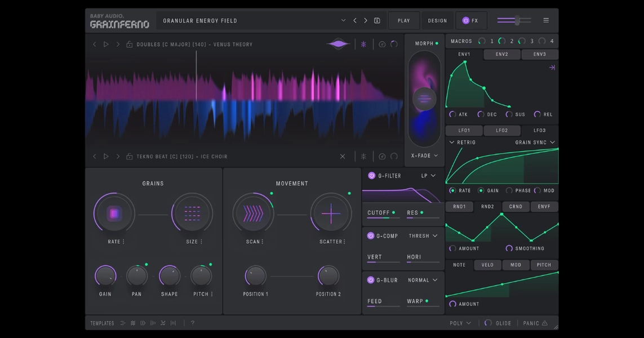Click the snowflake freeze icon for Tekno Beat
This screenshot has width=644, height=338.
point(363,157)
